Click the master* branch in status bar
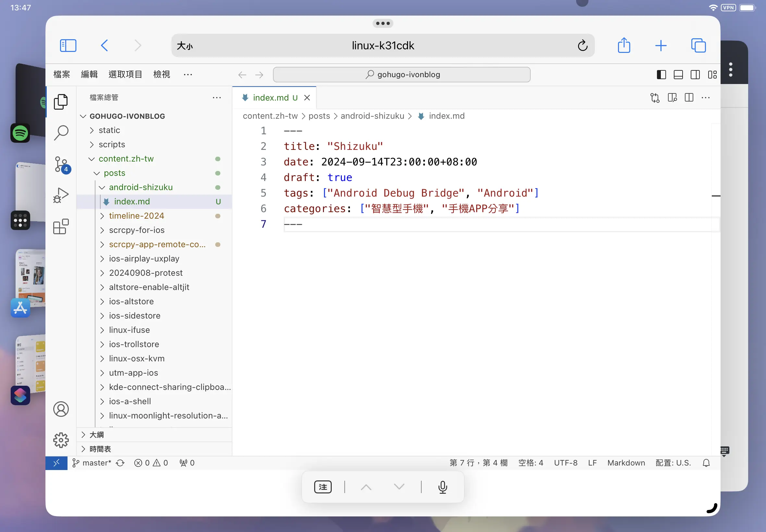This screenshot has width=766, height=532. (x=92, y=463)
